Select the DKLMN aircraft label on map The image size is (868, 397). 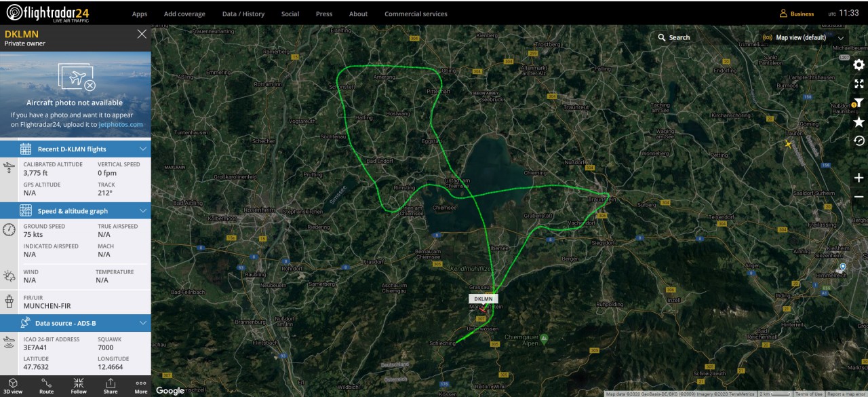point(484,299)
